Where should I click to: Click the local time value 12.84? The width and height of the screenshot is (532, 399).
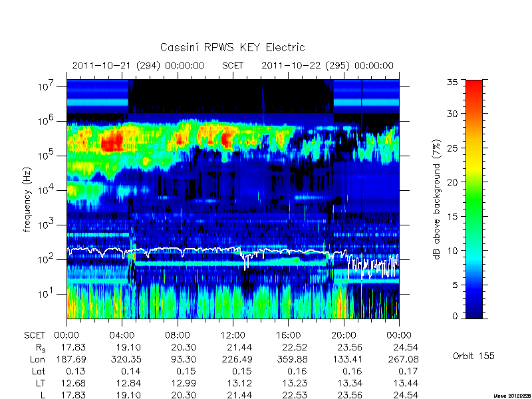pyautogui.click(x=128, y=384)
